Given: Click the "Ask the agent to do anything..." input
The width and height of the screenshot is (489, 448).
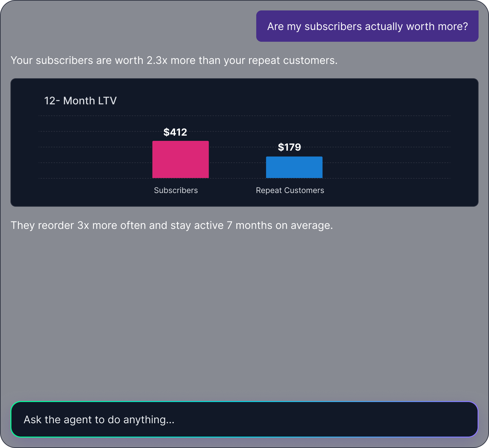Looking at the screenshot, I should [244, 419].
